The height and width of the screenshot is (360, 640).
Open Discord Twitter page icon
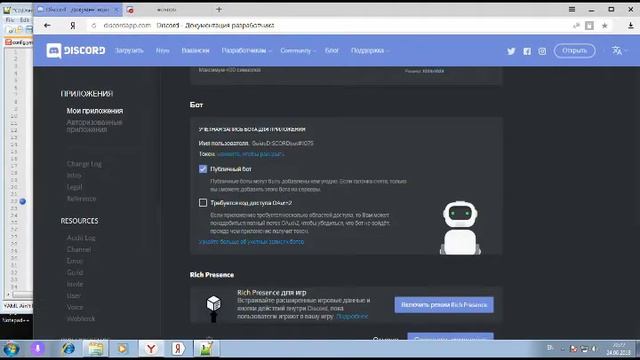(511, 51)
